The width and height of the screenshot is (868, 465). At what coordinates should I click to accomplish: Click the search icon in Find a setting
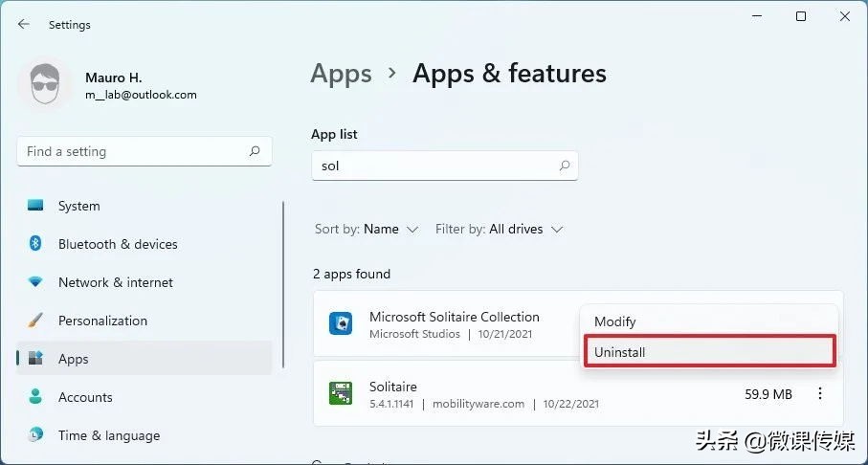[255, 151]
